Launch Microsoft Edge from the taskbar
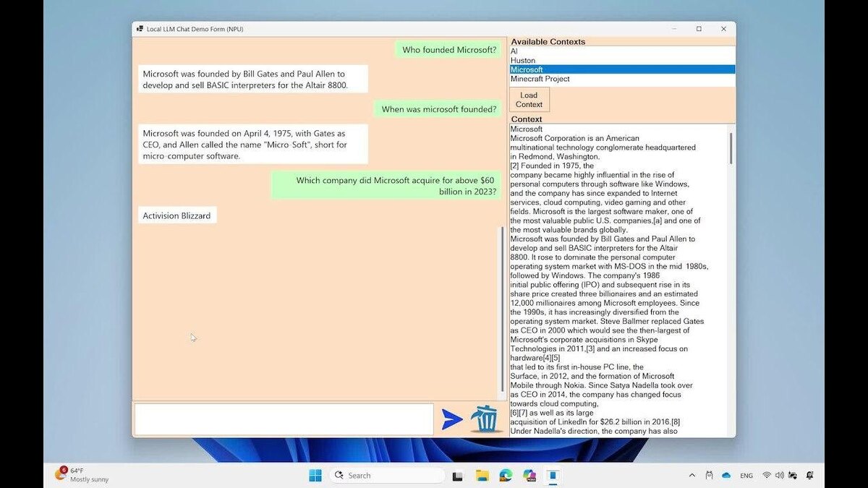 click(506, 475)
